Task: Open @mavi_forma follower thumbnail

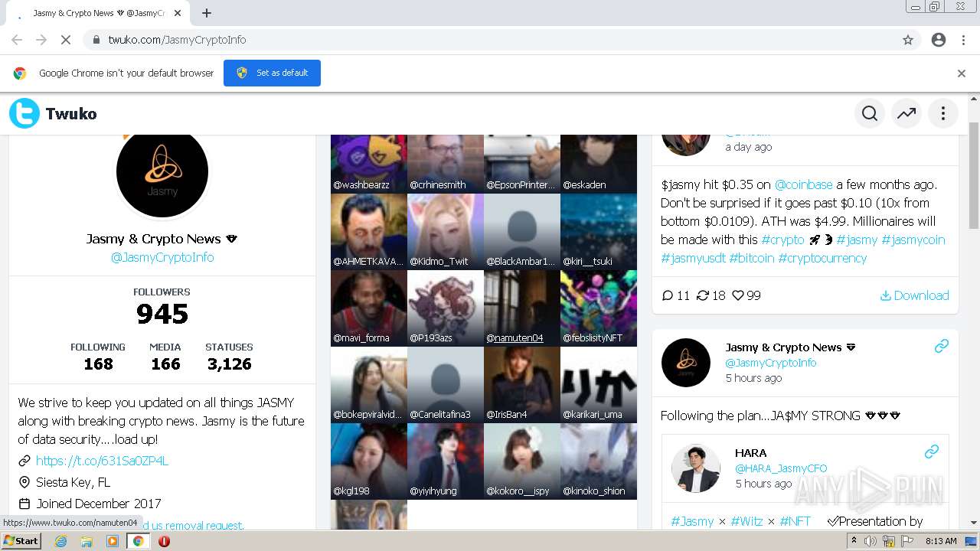Action: point(369,308)
